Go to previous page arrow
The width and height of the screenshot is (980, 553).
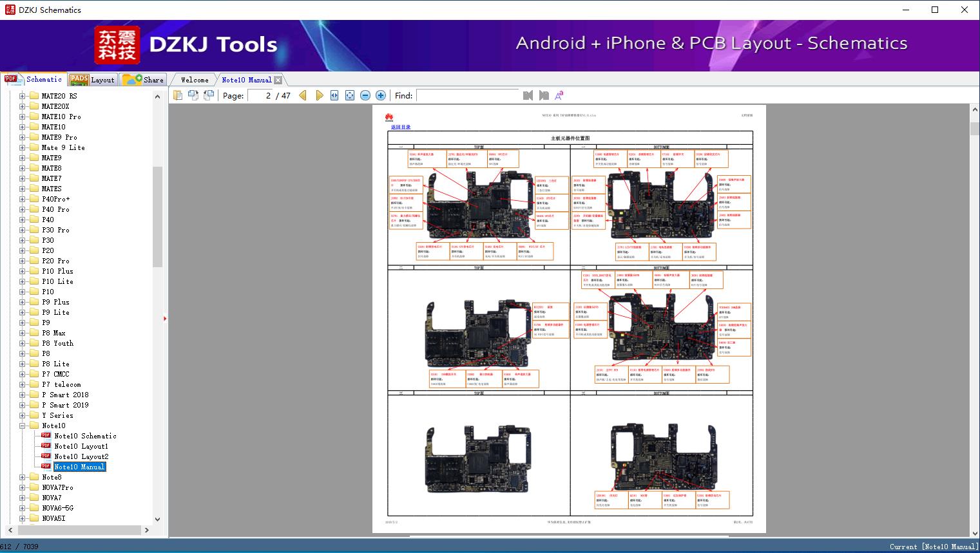click(x=303, y=95)
